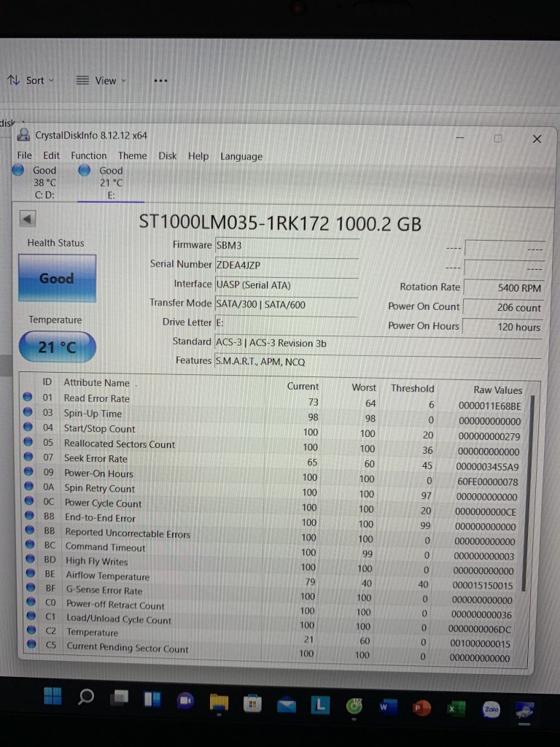Viewport: 560px width, 747px height.
Task: Select the Load/Unload Cycle Count attribute
Action: click(119, 619)
